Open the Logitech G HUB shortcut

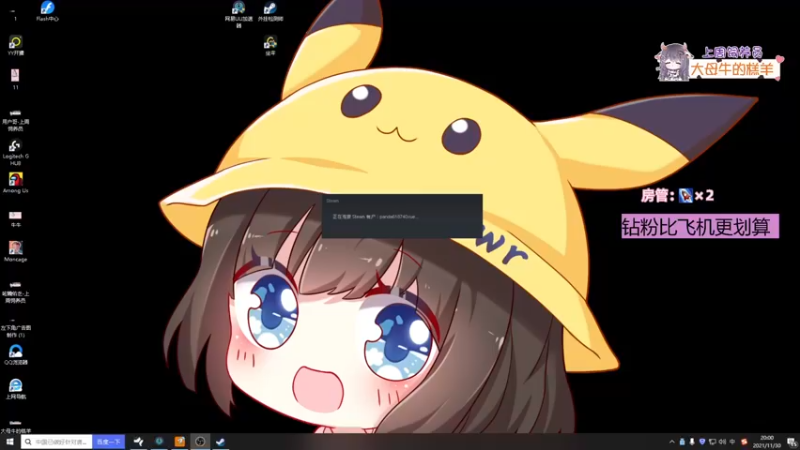point(15,153)
